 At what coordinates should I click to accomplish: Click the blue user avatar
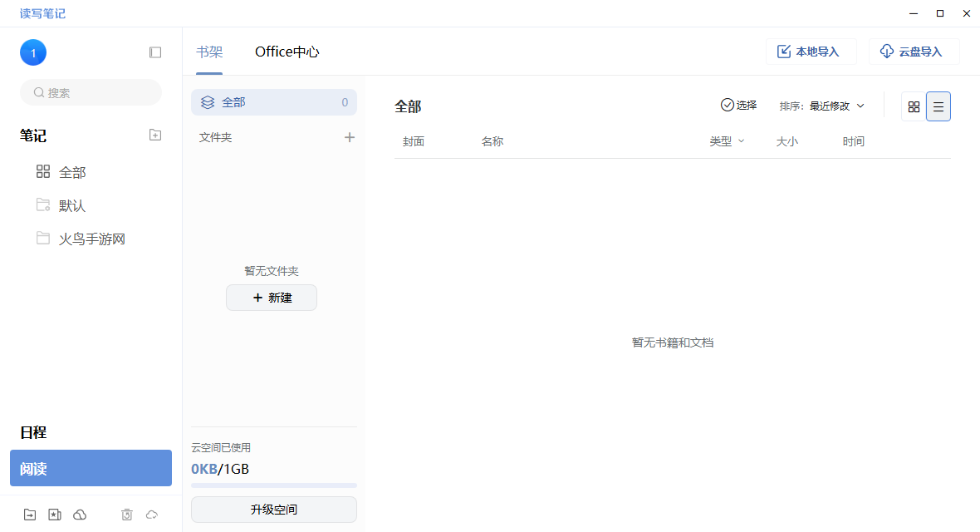pyautogui.click(x=33, y=52)
